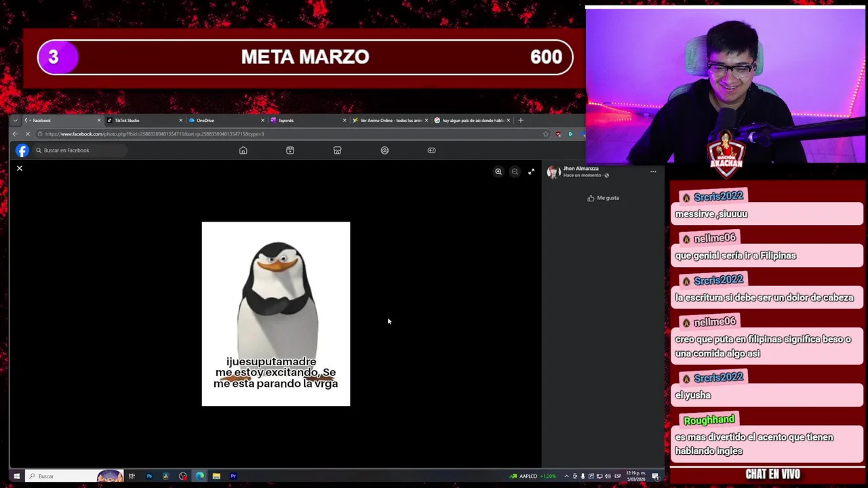This screenshot has width=868, height=488.
Task: Click the Facebook logo icon
Action: (x=22, y=150)
